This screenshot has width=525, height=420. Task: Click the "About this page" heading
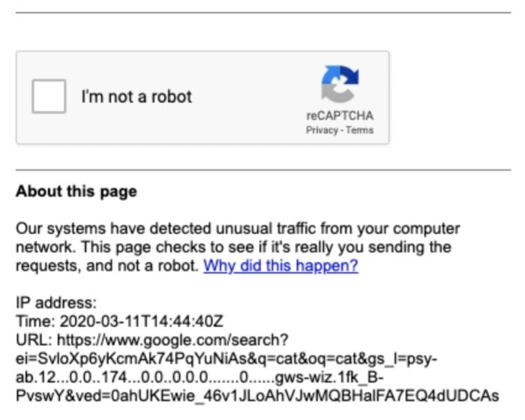76,191
